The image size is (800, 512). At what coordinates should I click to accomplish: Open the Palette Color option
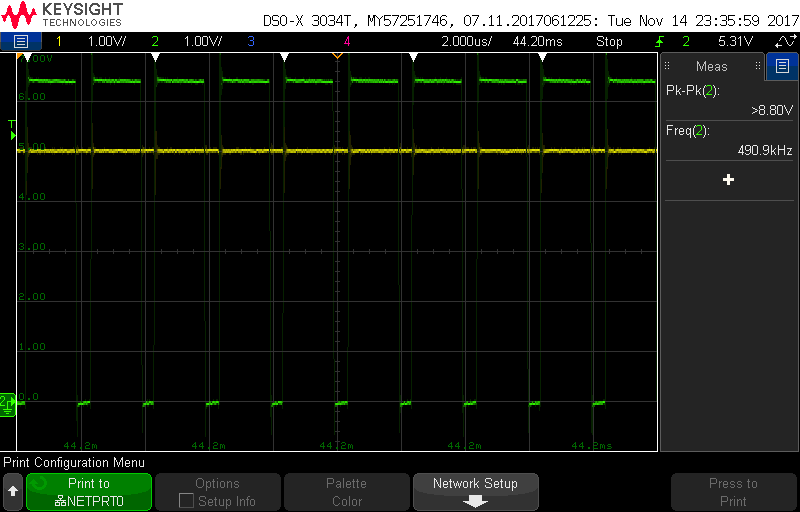pos(346,492)
